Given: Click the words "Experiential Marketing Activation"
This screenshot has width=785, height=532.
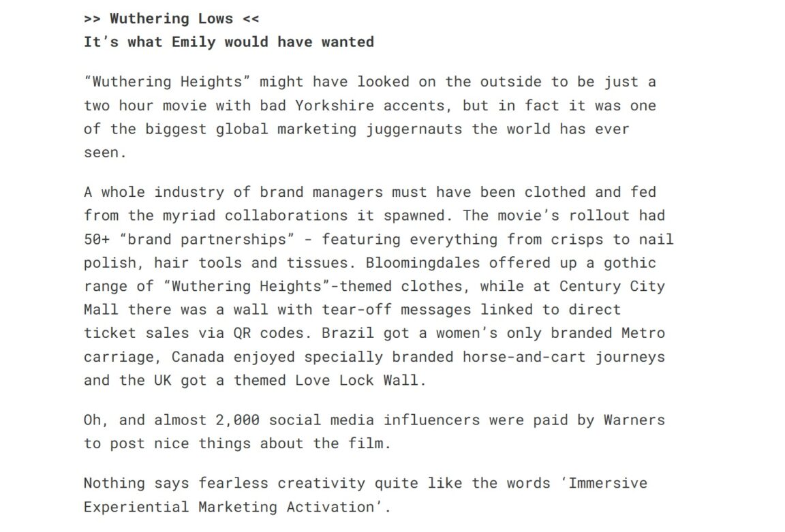Looking at the screenshot, I should 228,507.
